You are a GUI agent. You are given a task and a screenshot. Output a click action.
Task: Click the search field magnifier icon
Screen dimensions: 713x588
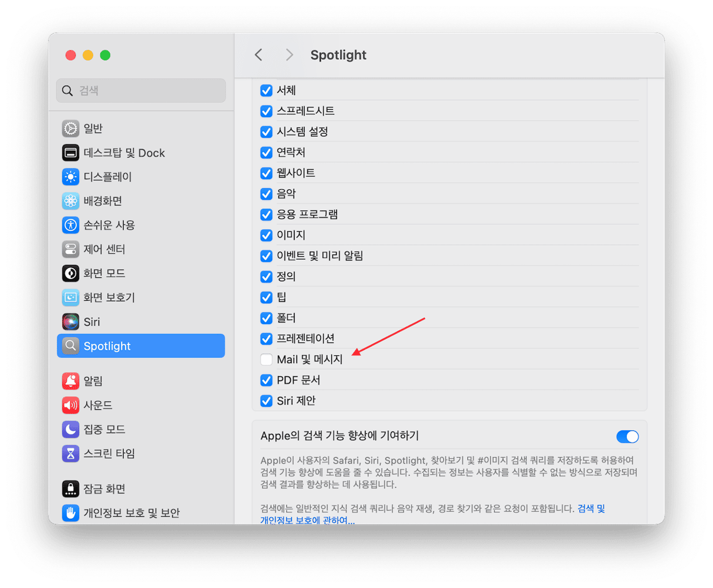tap(67, 91)
